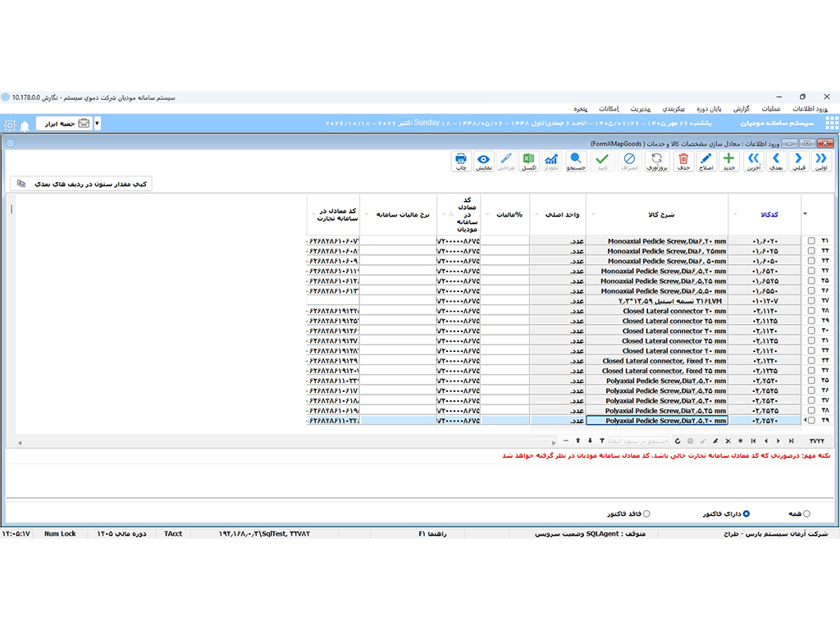Click the refresh arrow in the grid navigator
840x630 pixels.
tap(678, 441)
